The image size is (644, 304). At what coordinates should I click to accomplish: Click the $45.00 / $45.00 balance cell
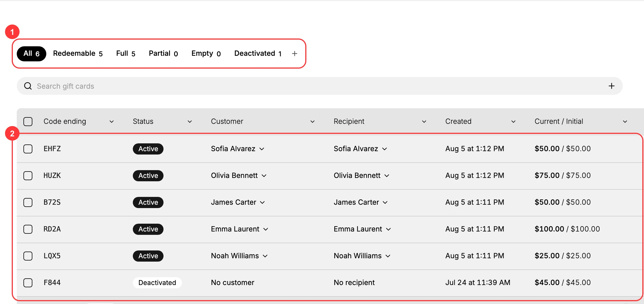click(x=563, y=283)
